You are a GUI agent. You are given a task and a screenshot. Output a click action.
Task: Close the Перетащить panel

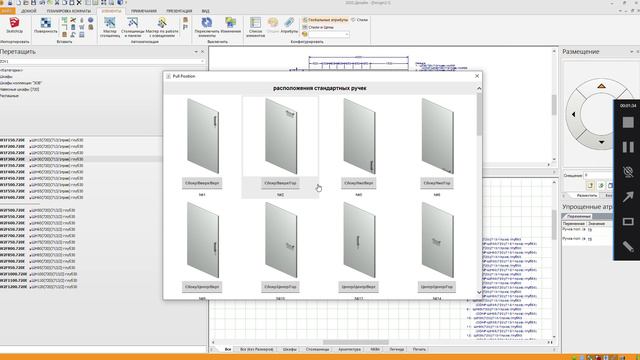point(202,52)
